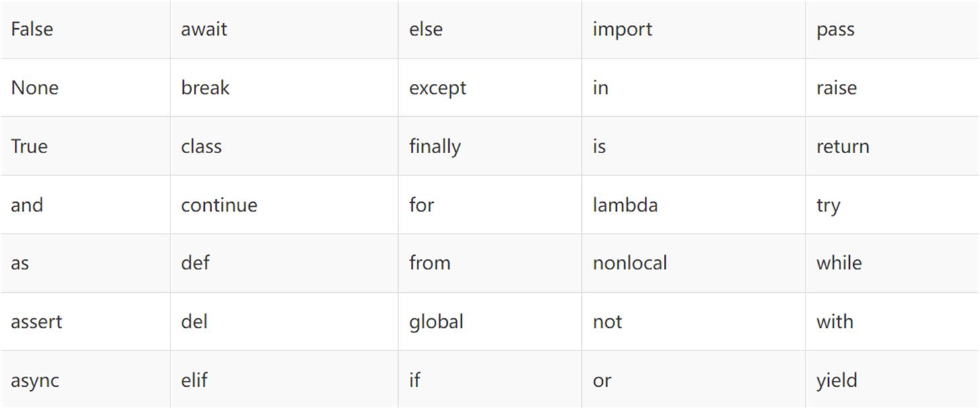Select the 'yield' table cell
This screenshot has width=980, height=409.
[892, 379]
